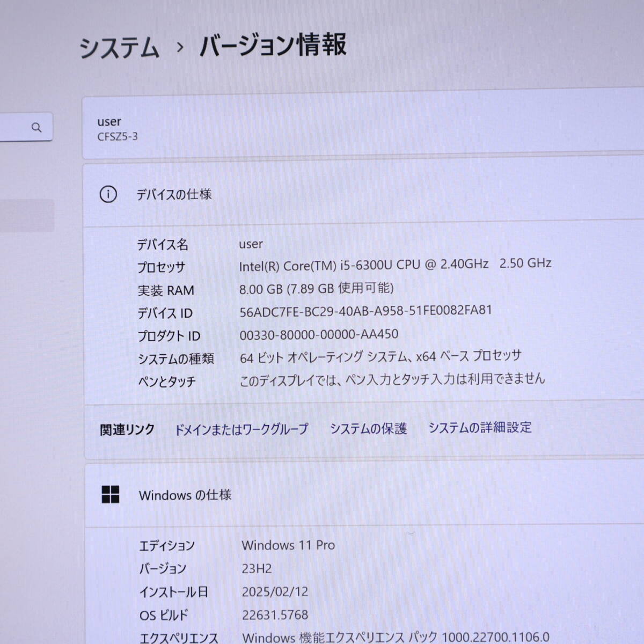
Task: Click the バージョン情報 page title
Action: coord(273,45)
